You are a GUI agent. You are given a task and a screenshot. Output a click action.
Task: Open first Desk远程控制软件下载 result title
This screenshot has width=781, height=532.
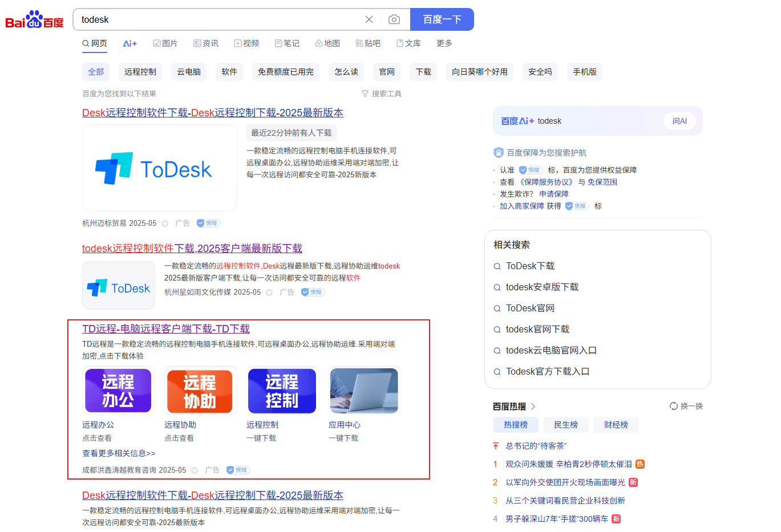click(213, 113)
